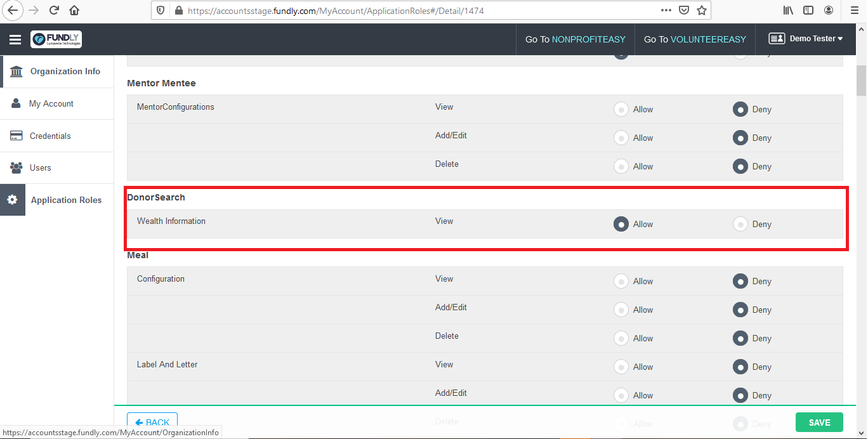The image size is (868, 439).
Task: Click the Wealth Information label
Action: 171,221
